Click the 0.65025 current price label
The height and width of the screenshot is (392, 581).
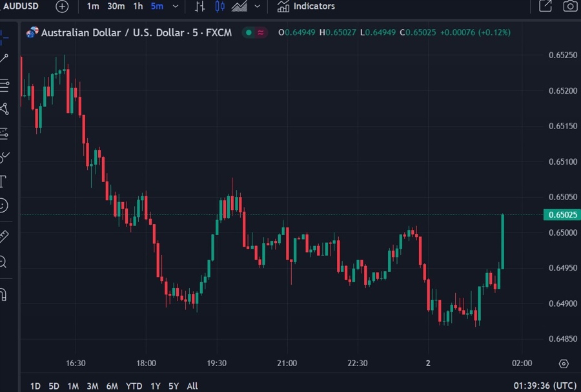coord(562,215)
